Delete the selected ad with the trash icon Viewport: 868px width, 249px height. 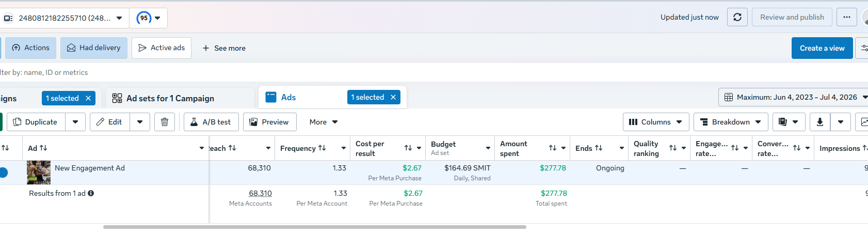point(165,122)
